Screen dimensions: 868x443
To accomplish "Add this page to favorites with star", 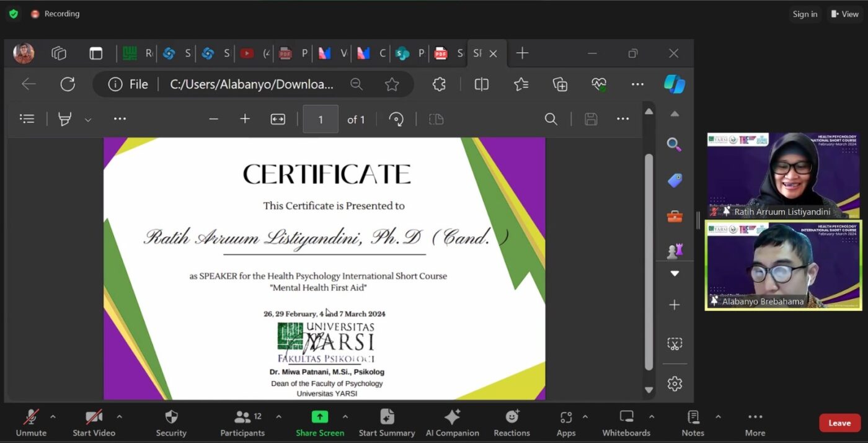I will [392, 84].
